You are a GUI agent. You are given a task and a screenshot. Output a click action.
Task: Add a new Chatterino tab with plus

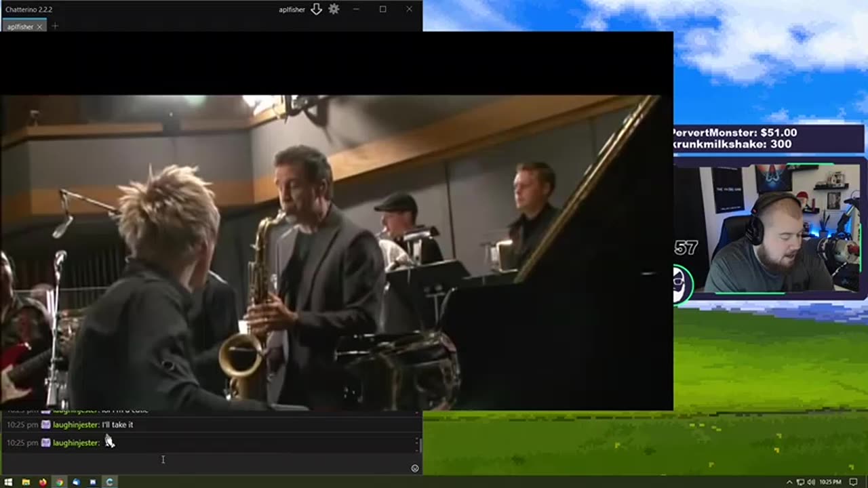55,26
